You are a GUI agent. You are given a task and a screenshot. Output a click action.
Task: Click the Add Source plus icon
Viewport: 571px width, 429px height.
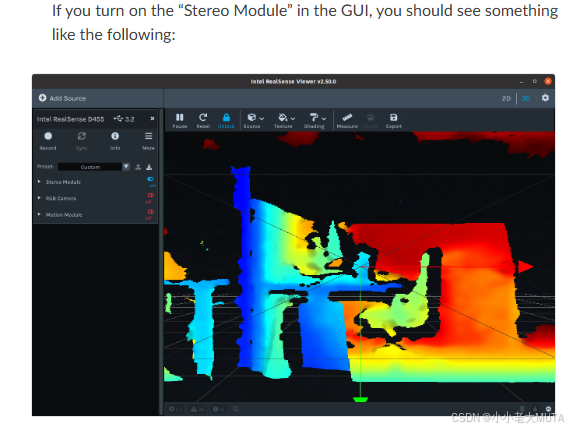(x=43, y=98)
